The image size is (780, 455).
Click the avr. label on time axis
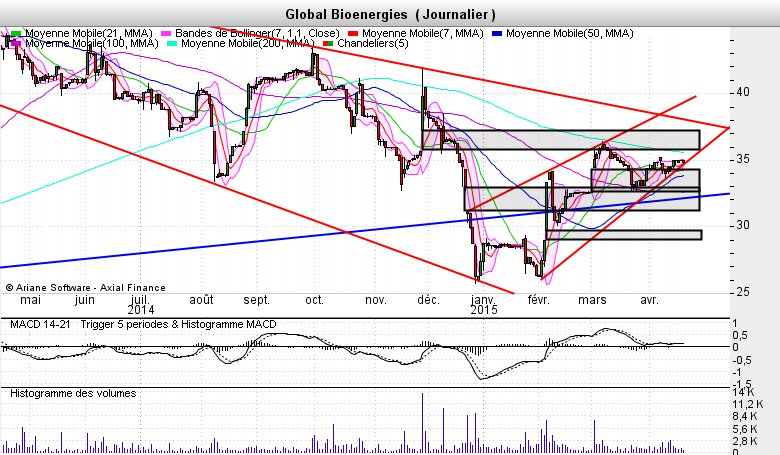click(649, 300)
